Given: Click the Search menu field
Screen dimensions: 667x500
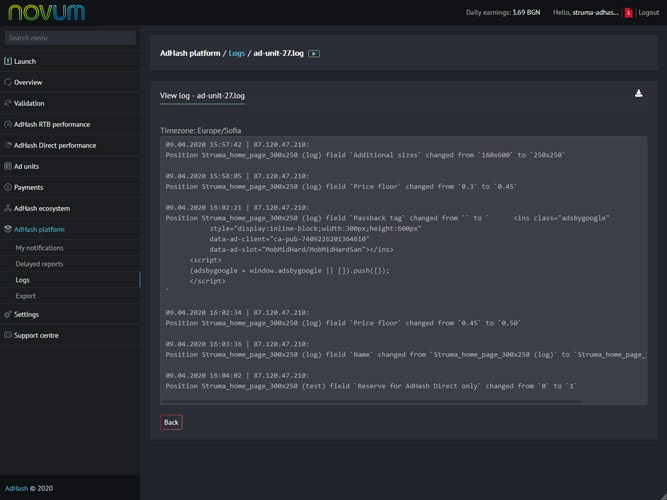Looking at the screenshot, I should (70, 37).
